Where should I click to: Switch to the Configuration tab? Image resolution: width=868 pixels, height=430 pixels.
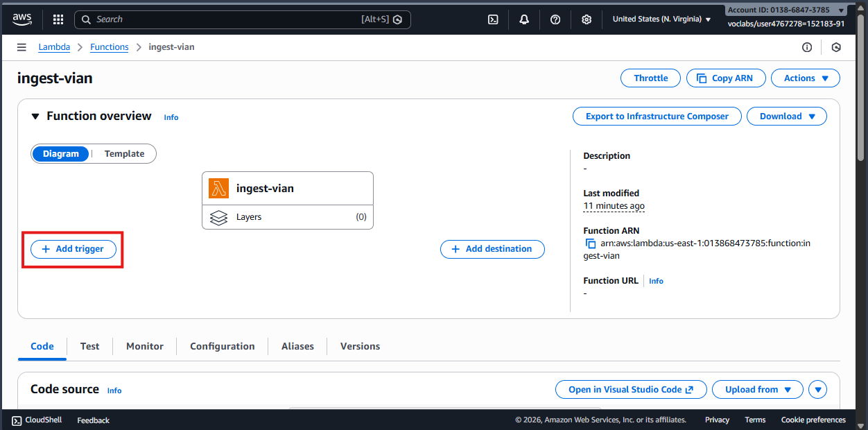pos(222,346)
